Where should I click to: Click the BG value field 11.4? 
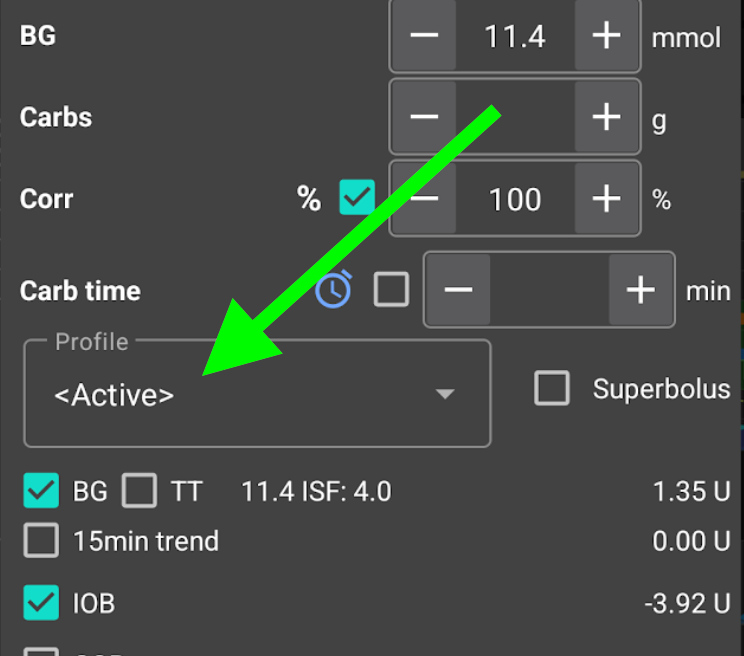(x=515, y=36)
